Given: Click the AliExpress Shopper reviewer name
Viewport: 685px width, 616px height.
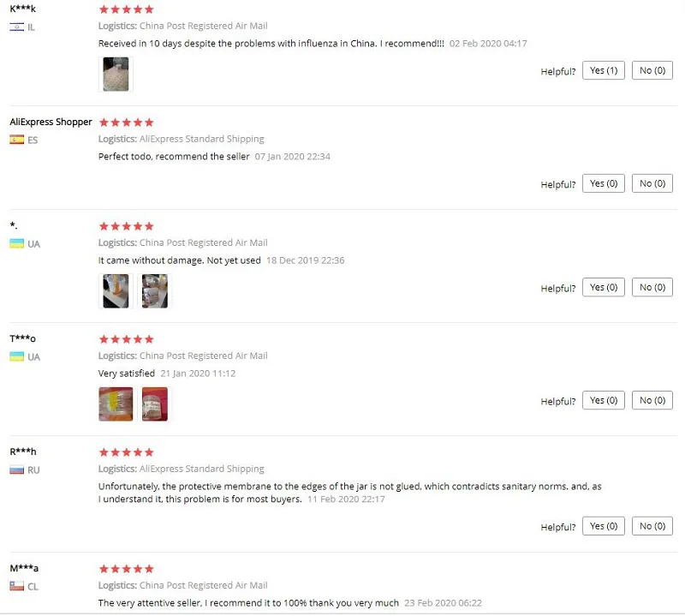Looking at the screenshot, I should (51, 122).
